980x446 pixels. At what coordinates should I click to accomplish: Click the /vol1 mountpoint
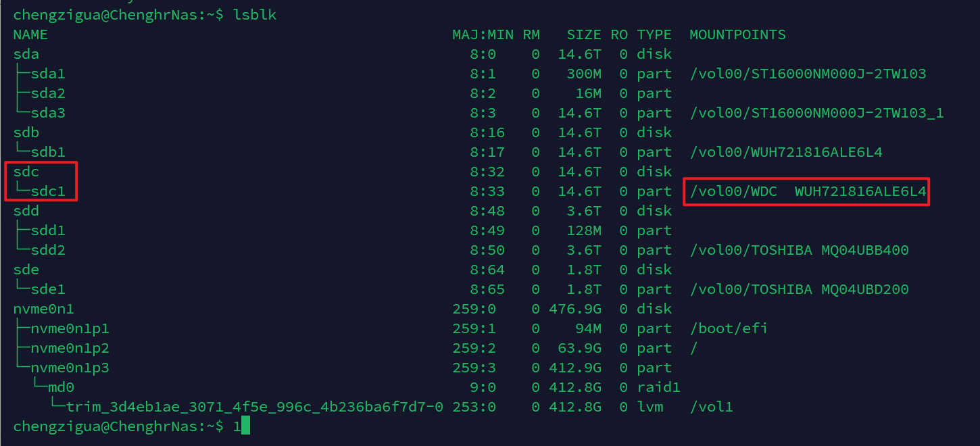click(x=711, y=407)
